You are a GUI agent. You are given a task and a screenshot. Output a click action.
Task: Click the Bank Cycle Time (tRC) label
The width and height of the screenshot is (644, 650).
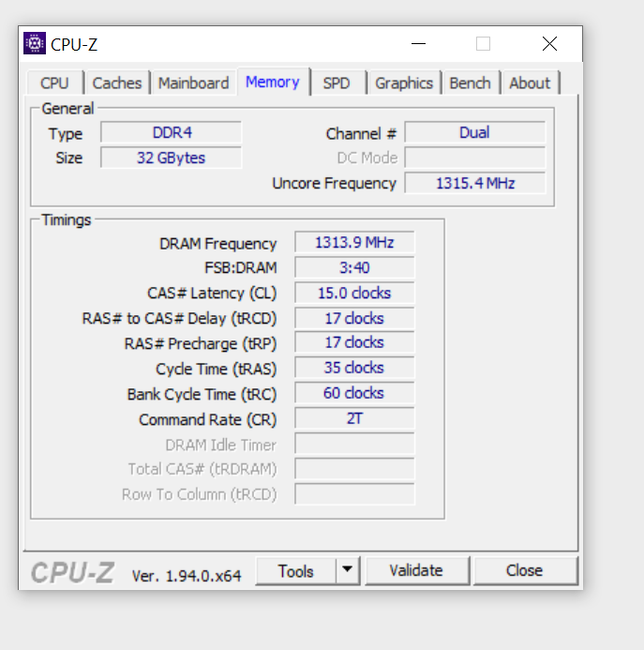click(202, 395)
